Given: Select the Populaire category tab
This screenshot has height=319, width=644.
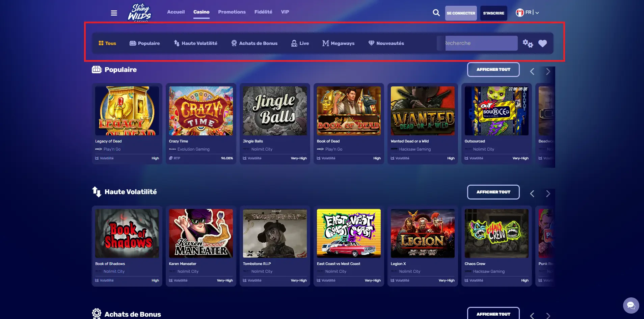Looking at the screenshot, I should coord(145,43).
